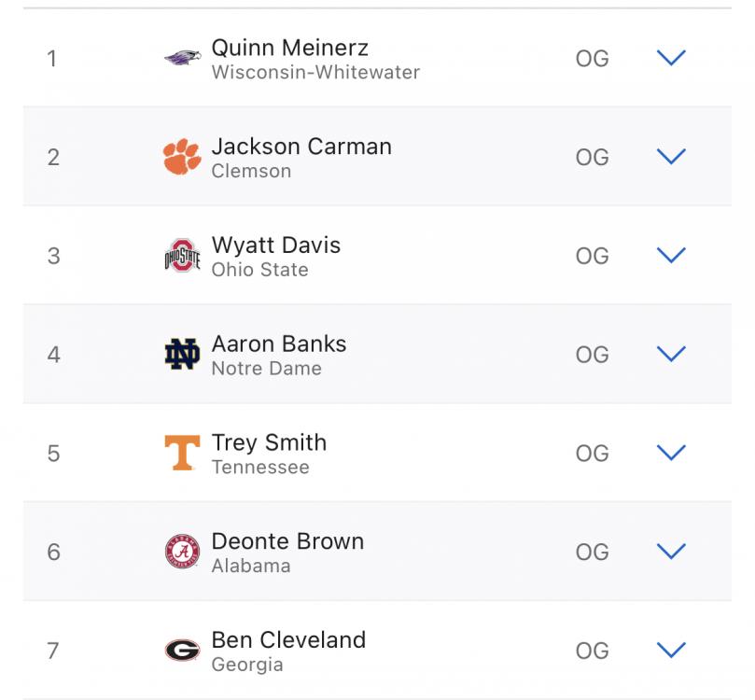Open Quinn Meinerz player name
The image size is (755, 700).
(289, 48)
